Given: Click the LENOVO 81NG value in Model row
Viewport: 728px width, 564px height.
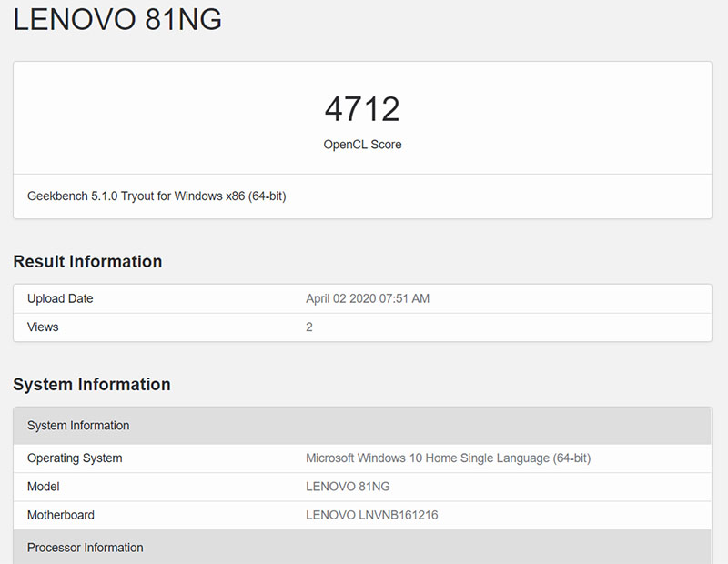Looking at the screenshot, I should (348, 487).
